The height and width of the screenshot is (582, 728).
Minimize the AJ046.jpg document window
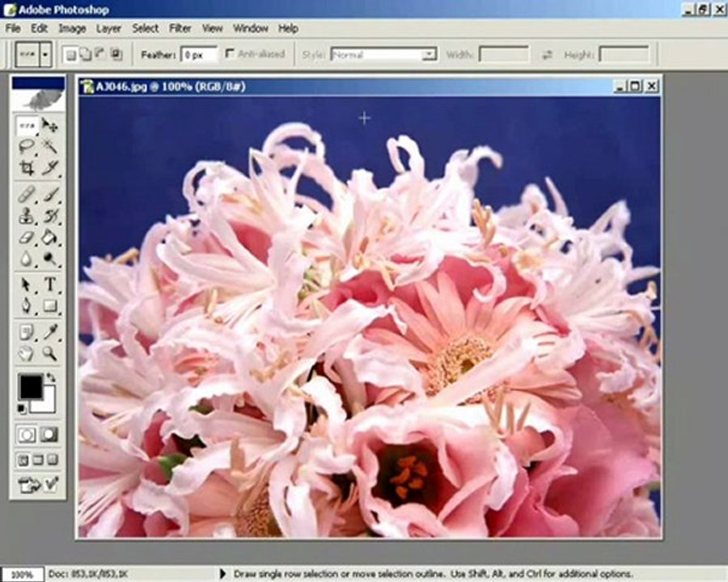coord(620,86)
